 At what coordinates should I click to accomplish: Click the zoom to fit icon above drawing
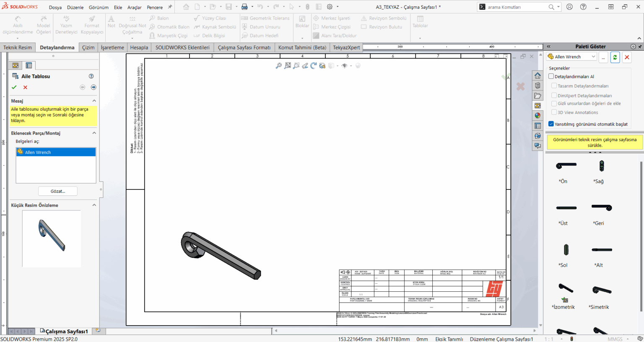click(x=288, y=66)
